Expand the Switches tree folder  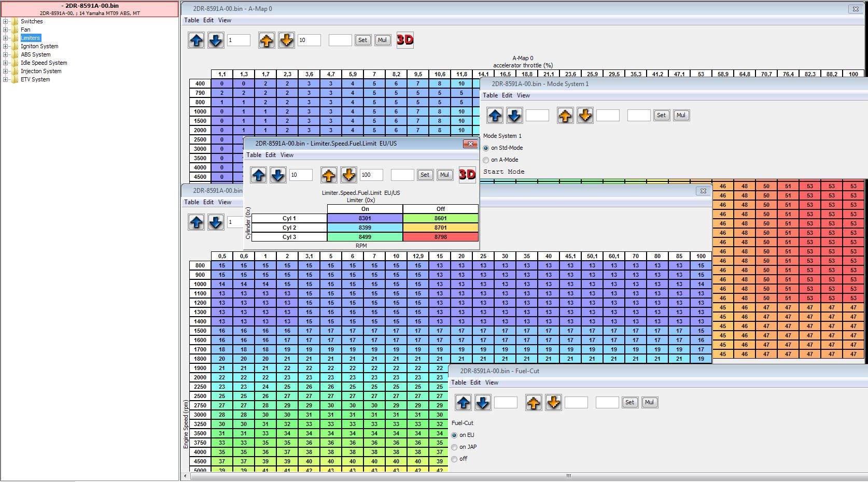coord(6,21)
